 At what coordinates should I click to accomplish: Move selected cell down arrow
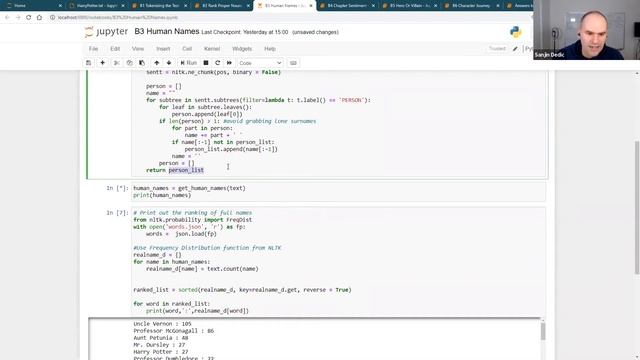(169, 63)
